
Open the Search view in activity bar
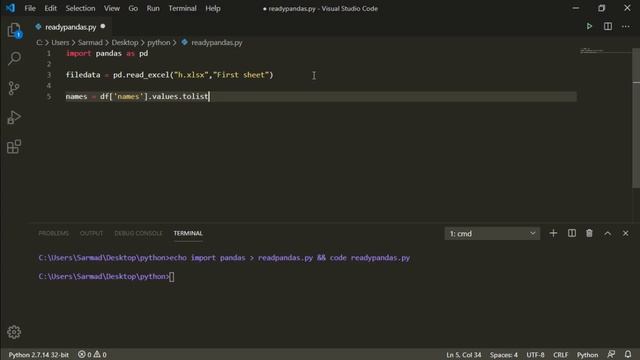click(x=14, y=58)
